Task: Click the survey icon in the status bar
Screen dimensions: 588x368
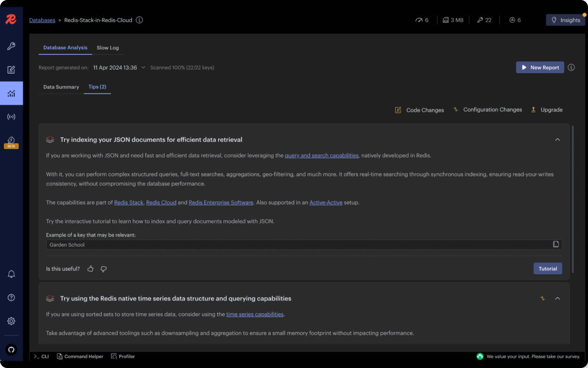Action: point(480,357)
